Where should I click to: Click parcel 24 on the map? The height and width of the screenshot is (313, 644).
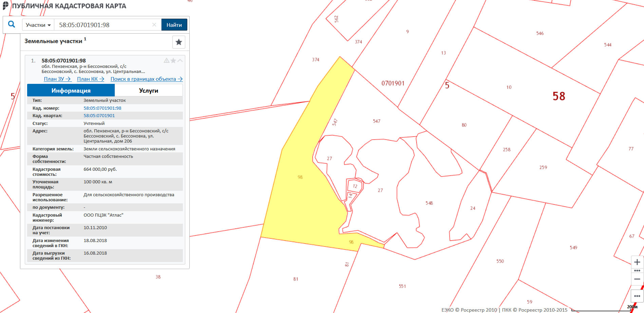tap(473, 208)
